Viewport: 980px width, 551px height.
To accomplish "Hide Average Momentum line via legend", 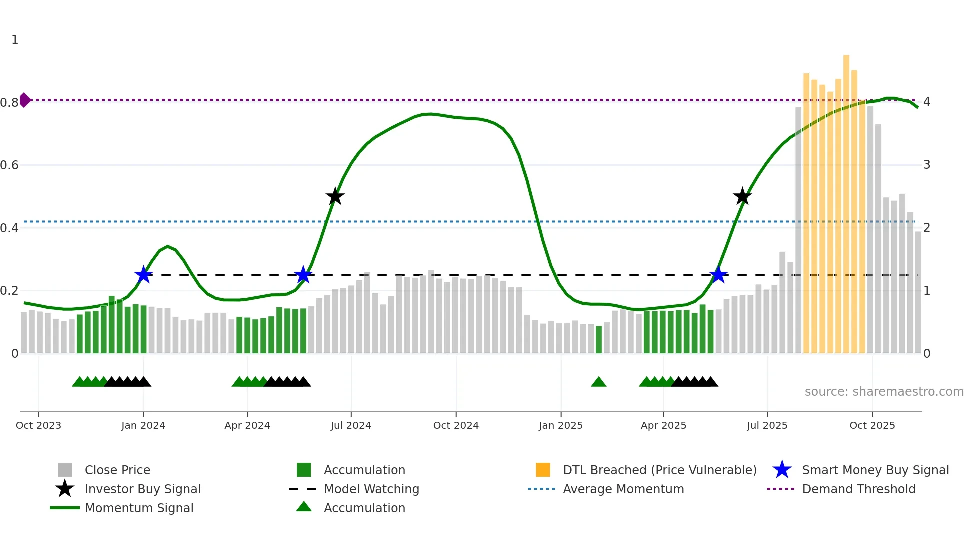I will click(x=623, y=489).
